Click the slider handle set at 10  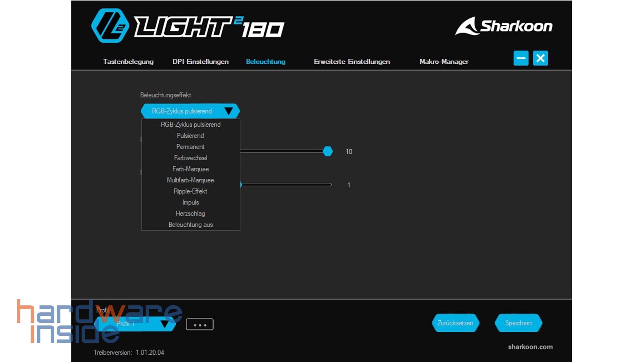328,152
